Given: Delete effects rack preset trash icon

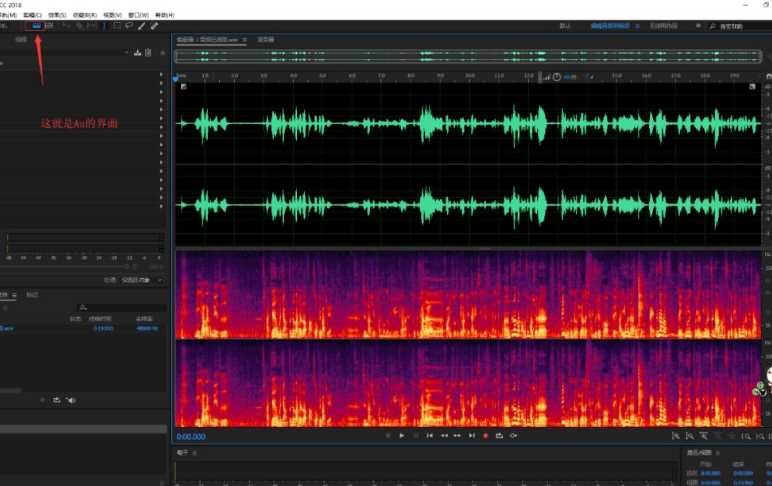Looking at the screenshot, I should [x=148, y=53].
